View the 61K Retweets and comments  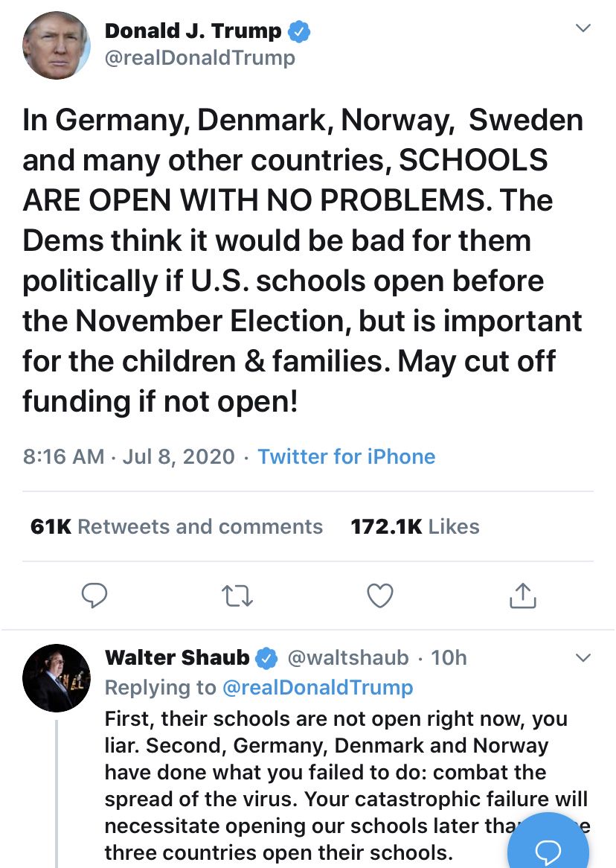[176, 526]
